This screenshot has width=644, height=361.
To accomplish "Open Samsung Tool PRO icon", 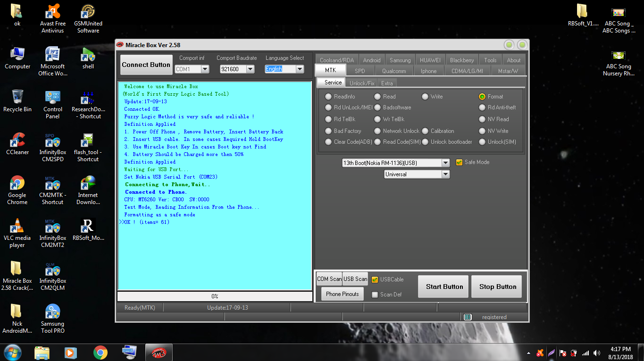I will click(x=52, y=319).
